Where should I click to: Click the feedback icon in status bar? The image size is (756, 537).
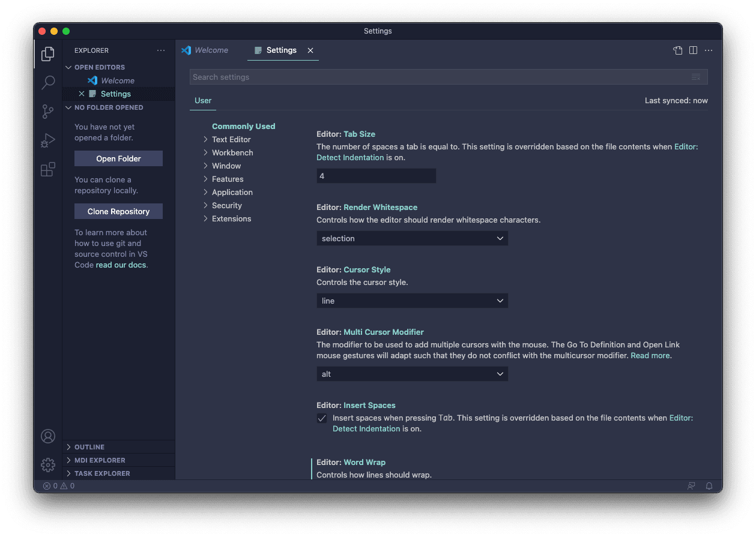tap(692, 486)
